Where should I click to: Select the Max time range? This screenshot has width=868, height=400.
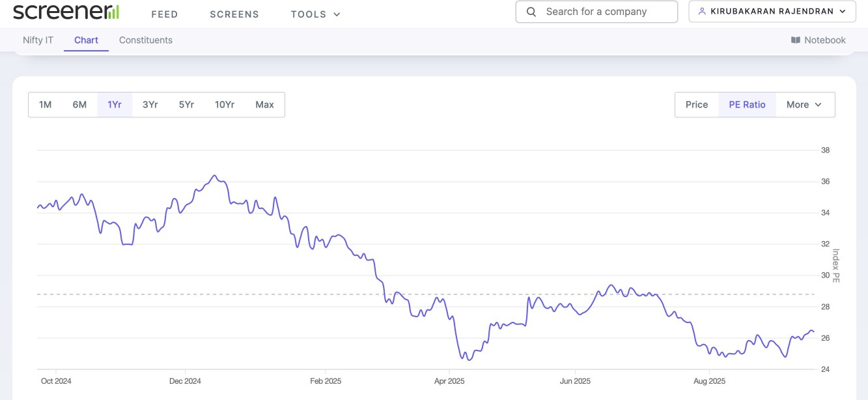[264, 105]
